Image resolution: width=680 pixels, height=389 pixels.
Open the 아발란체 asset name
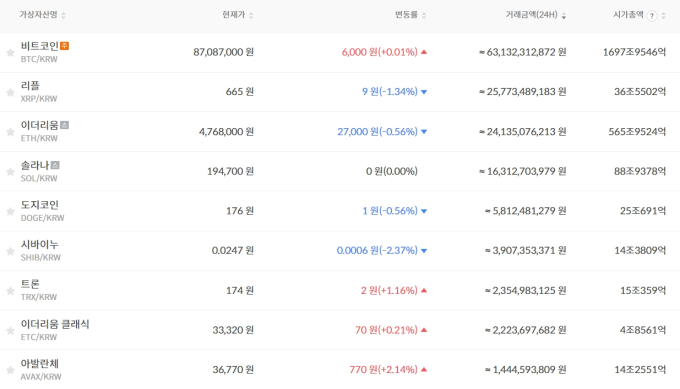(39, 363)
